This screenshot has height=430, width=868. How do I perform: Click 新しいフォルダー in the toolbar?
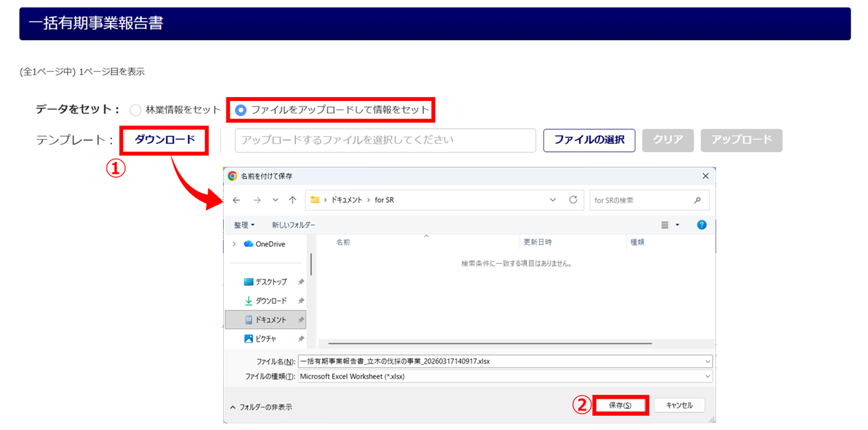[x=293, y=224]
